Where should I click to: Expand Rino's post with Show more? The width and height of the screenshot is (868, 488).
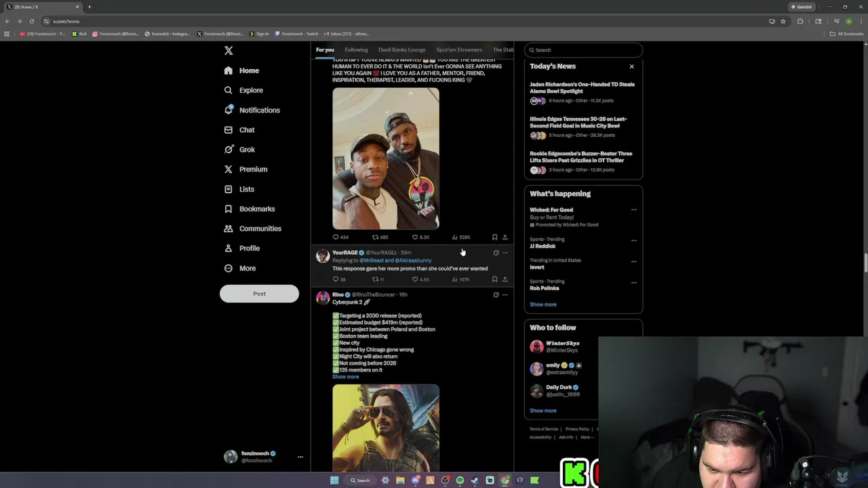[345, 377]
